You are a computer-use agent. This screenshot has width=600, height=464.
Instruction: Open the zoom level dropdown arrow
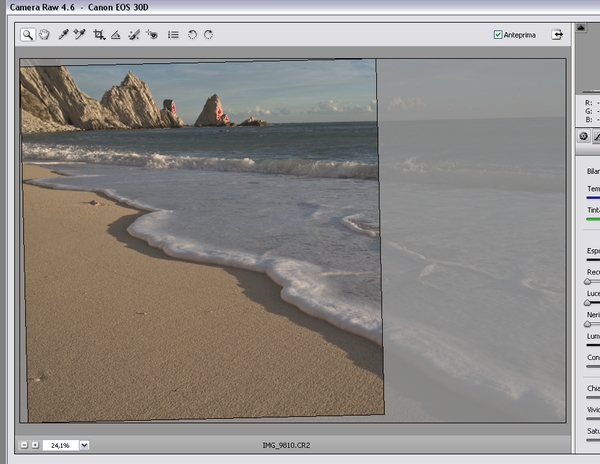[84, 445]
